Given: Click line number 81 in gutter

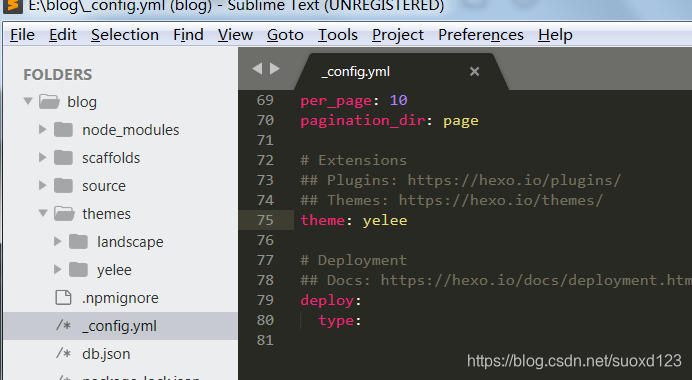Looking at the screenshot, I should (265, 340).
